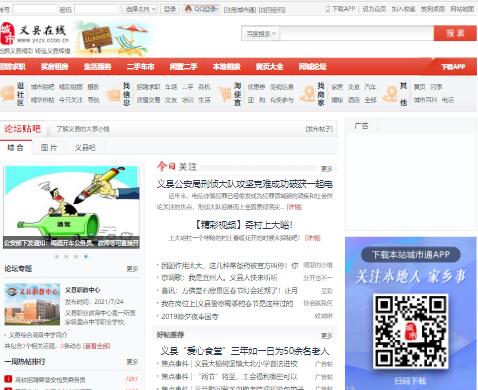Click 更多 next to 一周热帖排行

(132, 362)
